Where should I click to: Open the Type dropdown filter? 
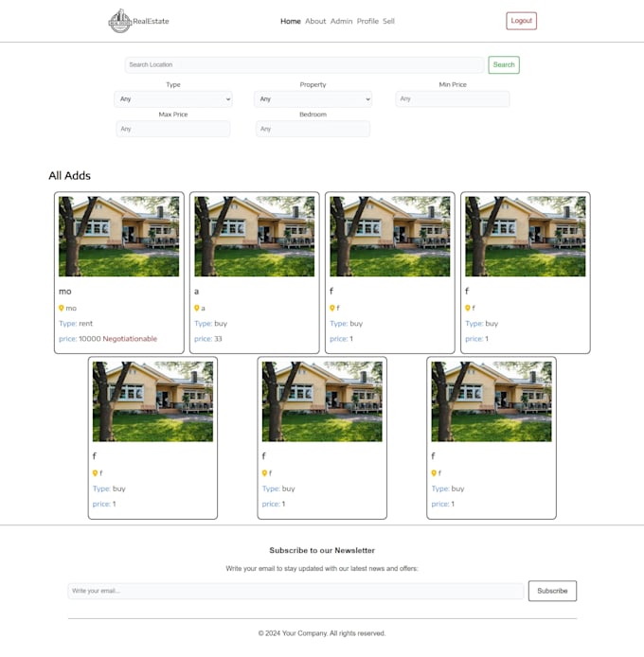[x=173, y=99]
